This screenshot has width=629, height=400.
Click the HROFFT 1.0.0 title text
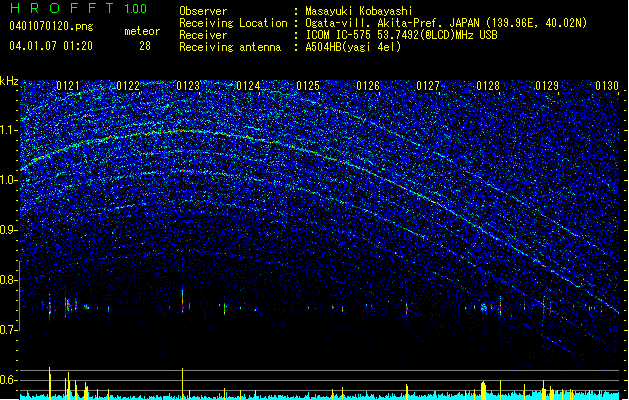point(78,8)
